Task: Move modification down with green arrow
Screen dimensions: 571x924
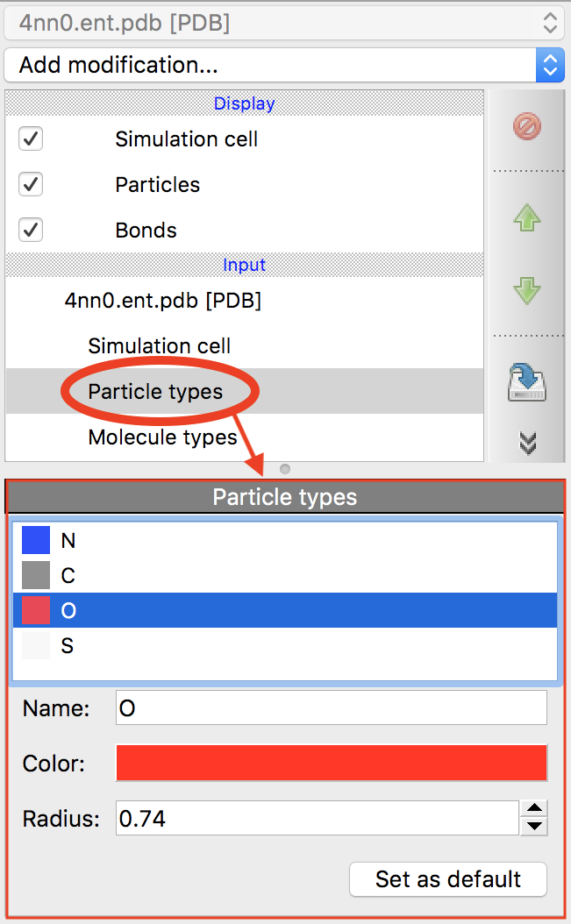Action: coord(526,290)
